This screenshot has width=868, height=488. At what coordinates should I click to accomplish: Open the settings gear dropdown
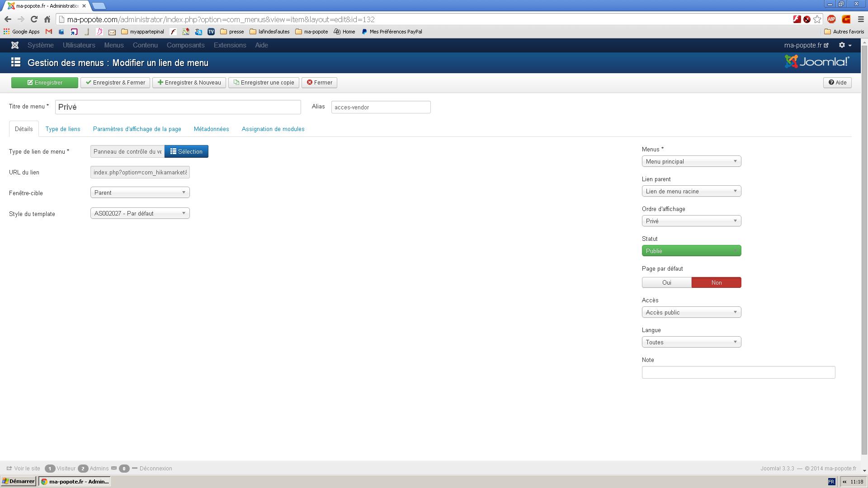pos(845,45)
